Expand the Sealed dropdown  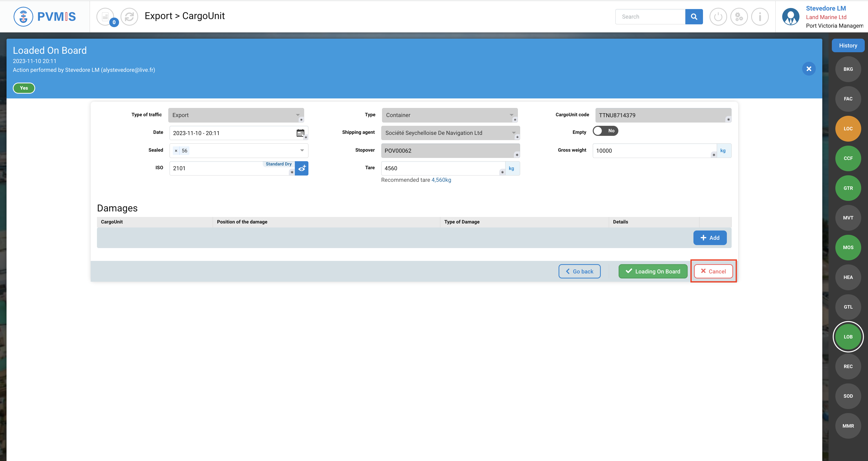pos(302,150)
